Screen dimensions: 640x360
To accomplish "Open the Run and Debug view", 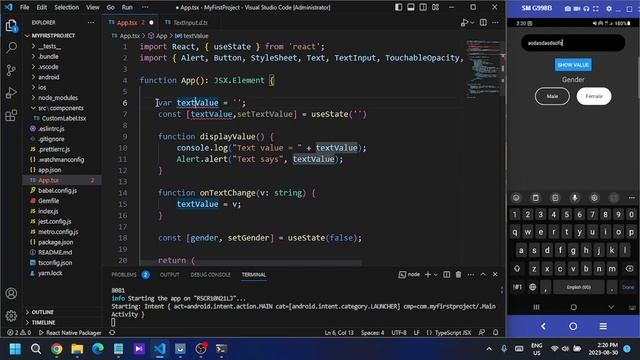I will coord(11,93).
